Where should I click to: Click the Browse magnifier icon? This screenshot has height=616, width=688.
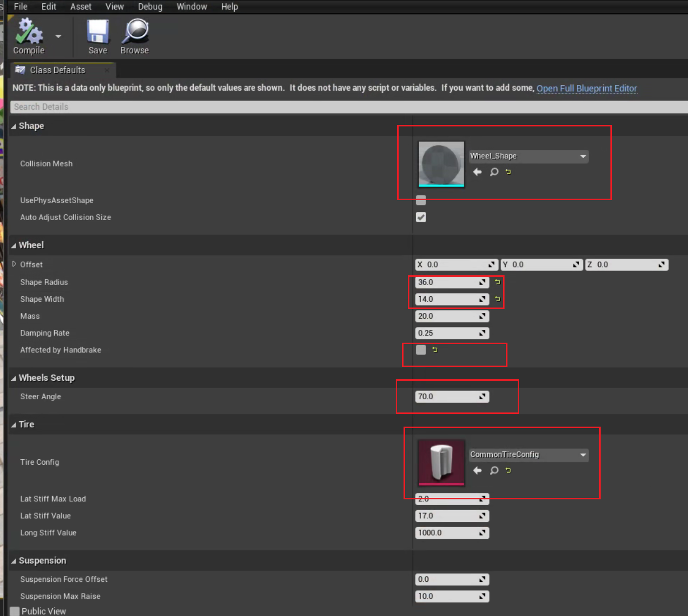tap(135, 32)
